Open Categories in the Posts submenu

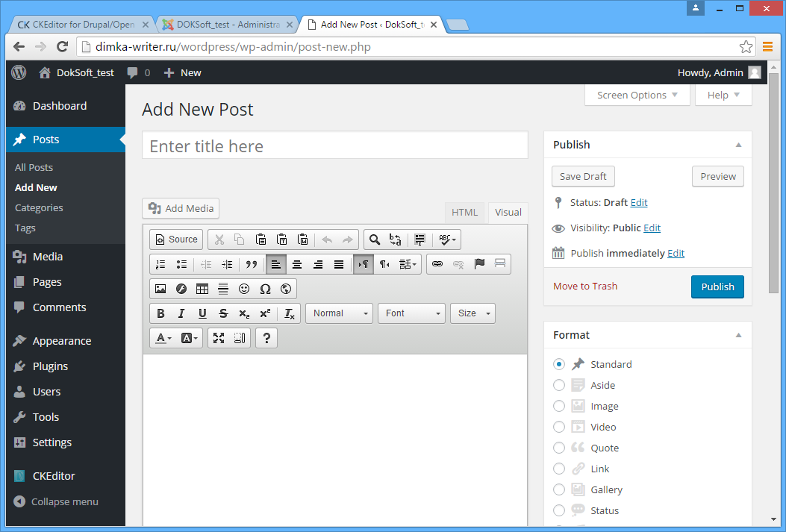(x=39, y=207)
